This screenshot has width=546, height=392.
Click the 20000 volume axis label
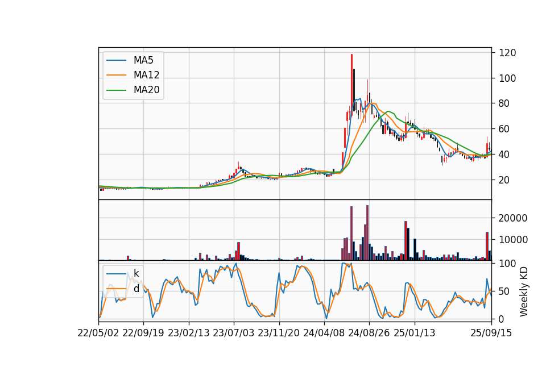coord(513,218)
